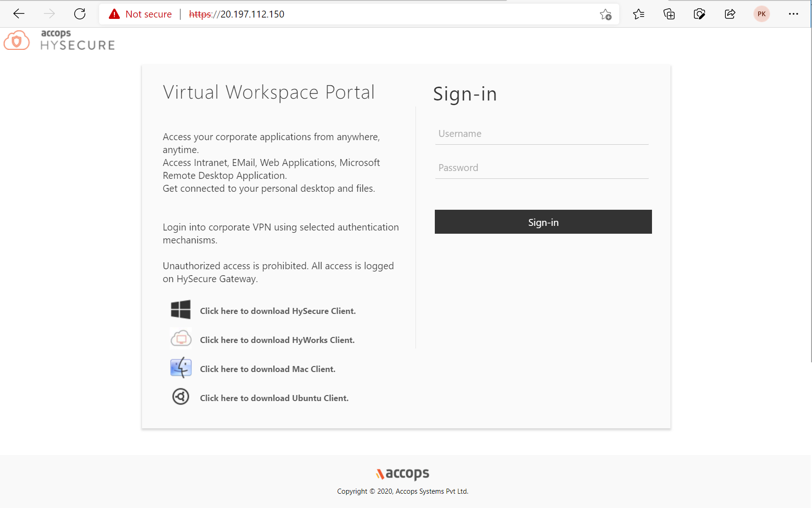The image size is (812, 508).
Task: Add this page to favorites star icon
Action: (605, 14)
